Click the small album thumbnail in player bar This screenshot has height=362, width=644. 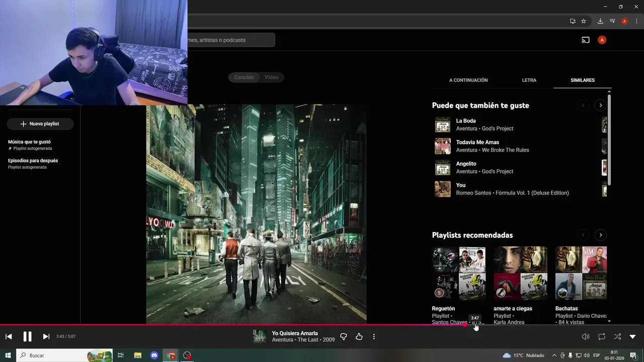click(260, 336)
